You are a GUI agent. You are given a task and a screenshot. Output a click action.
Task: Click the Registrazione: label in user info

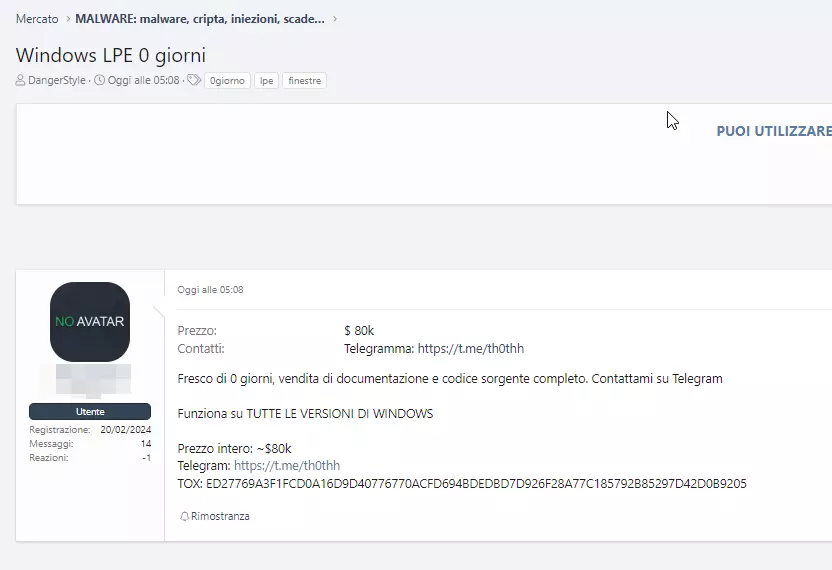tap(59, 429)
